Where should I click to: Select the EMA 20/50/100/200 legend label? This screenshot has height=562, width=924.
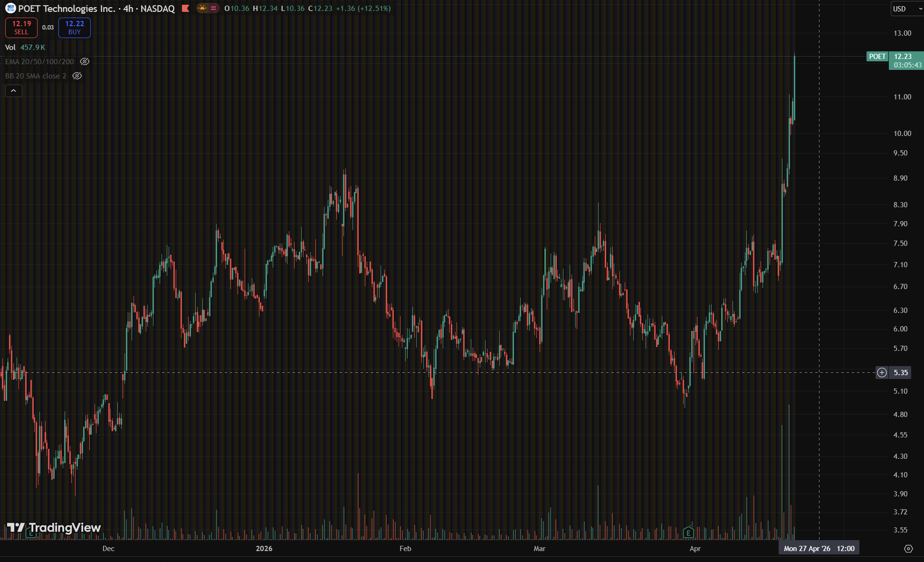pos(39,62)
